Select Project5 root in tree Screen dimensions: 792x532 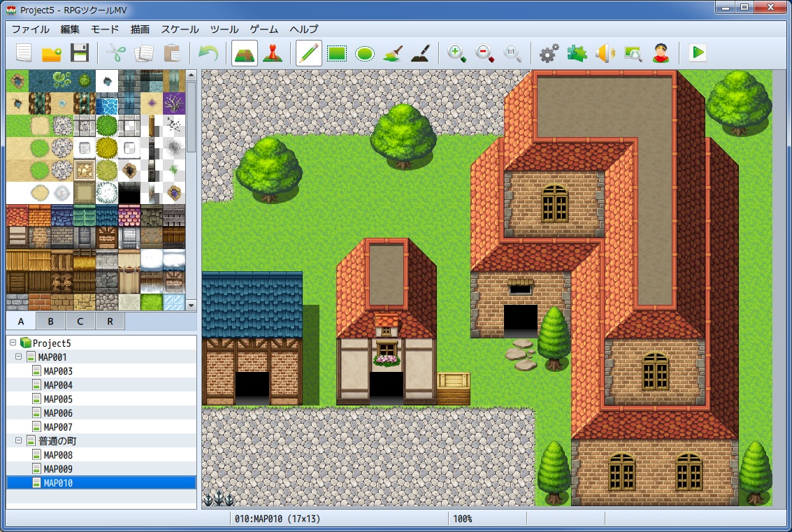tap(52, 343)
